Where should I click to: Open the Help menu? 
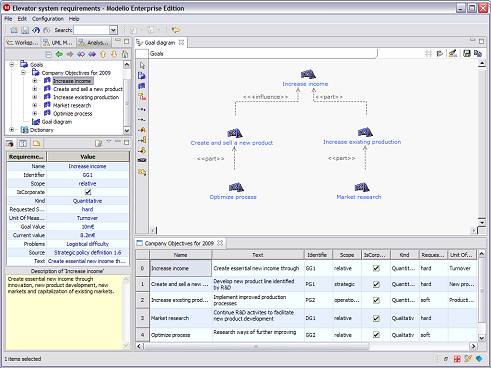[x=74, y=19]
